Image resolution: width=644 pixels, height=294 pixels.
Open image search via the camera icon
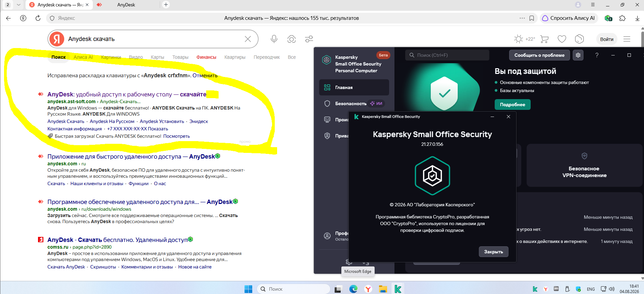coord(292,39)
